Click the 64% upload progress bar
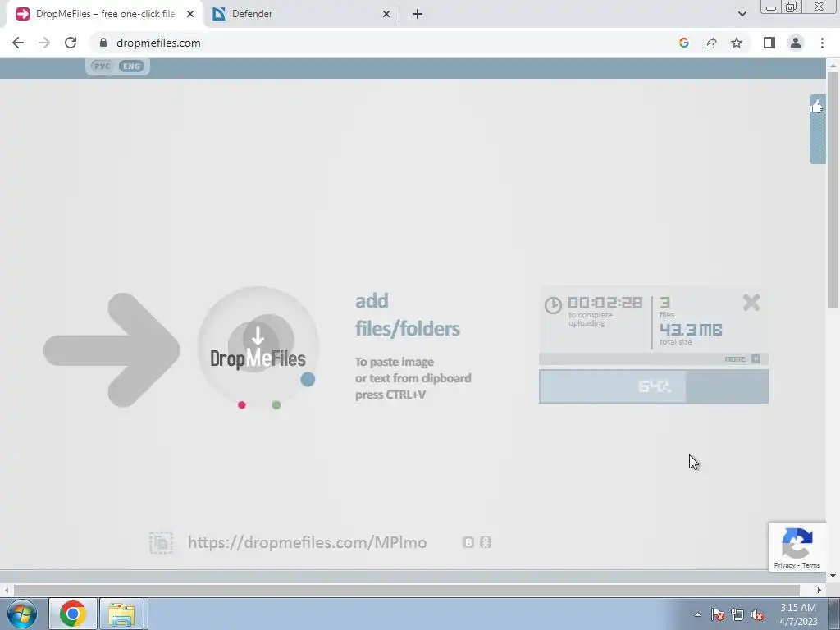Screen dimensions: 840x630 (x=654, y=386)
